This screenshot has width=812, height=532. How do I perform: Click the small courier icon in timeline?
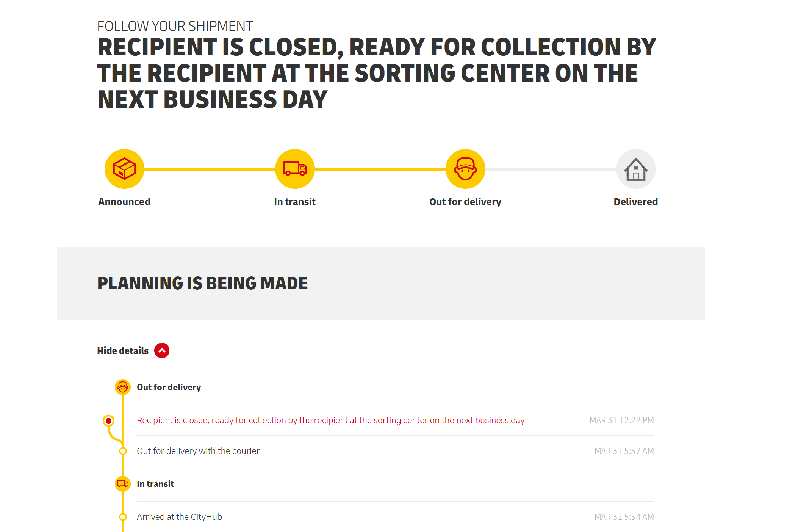tap(123, 387)
